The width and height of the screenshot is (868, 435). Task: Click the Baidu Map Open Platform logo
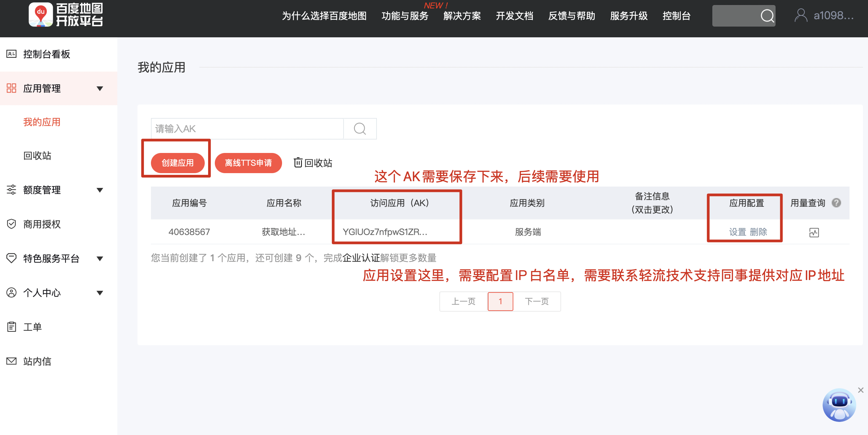coord(66,14)
